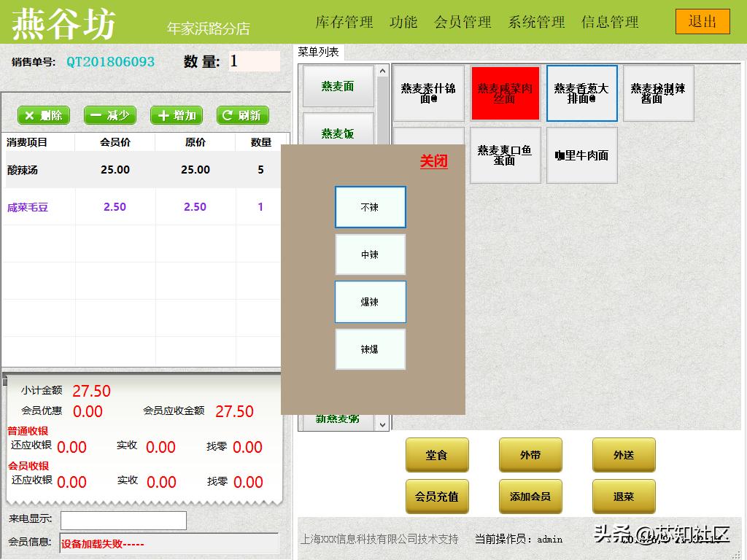Choose the 爆辣 spice level
The height and width of the screenshot is (560, 747).
[371, 302]
